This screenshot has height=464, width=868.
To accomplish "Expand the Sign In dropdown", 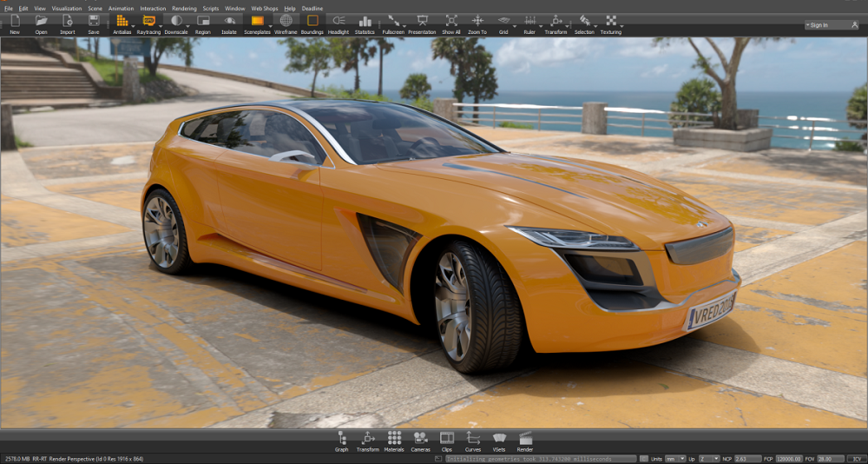I will click(831, 25).
